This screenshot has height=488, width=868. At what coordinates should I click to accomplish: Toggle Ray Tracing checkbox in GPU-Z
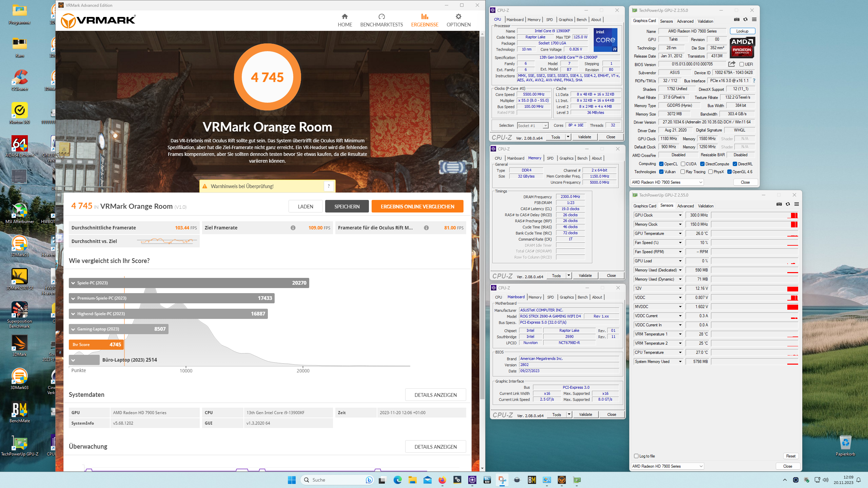(x=683, y=172)
